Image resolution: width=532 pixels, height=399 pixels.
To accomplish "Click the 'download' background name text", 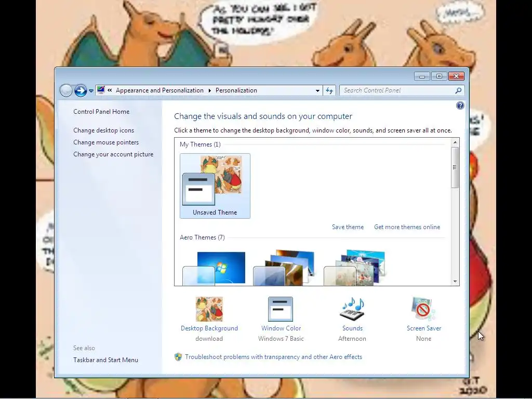I will 209,339.
